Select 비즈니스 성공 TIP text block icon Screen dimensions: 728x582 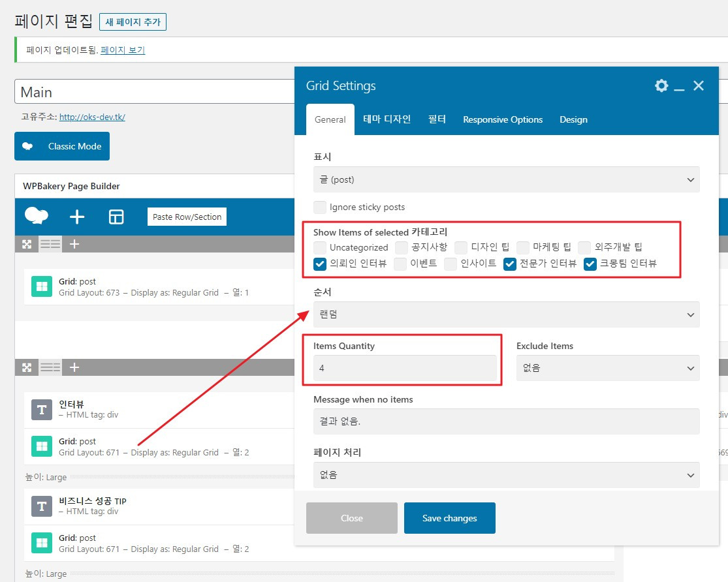tap(42, 506)
